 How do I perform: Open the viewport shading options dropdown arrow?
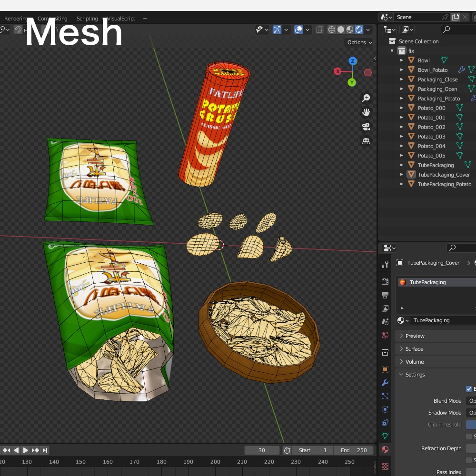click(x=368, y=30)
